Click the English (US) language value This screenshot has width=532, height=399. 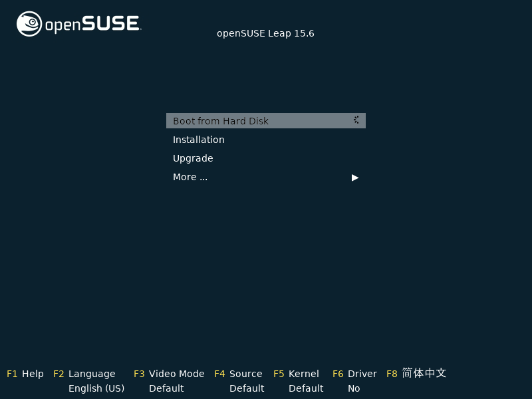(x=96, y=388)
